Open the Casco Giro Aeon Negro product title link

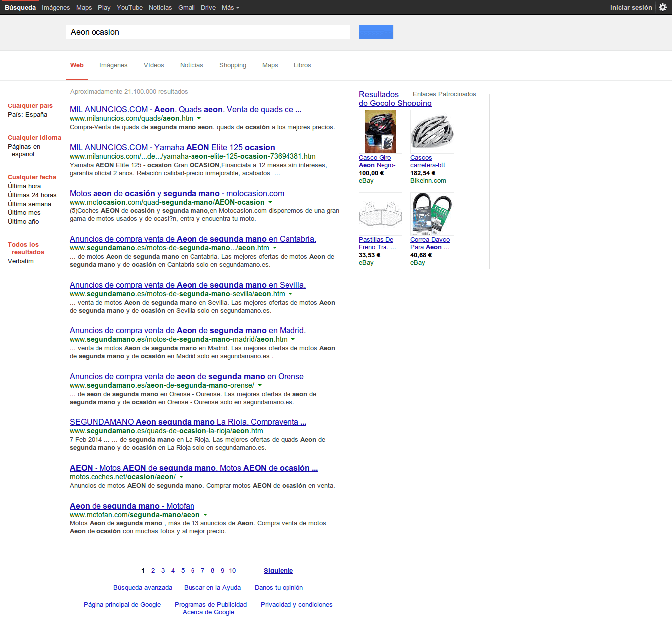(377, 161)
